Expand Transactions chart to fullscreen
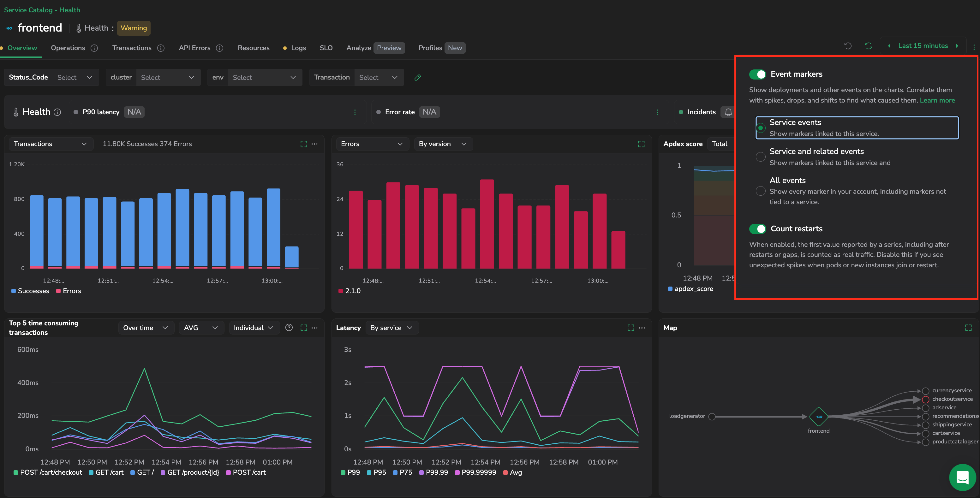 pos(304,144)
